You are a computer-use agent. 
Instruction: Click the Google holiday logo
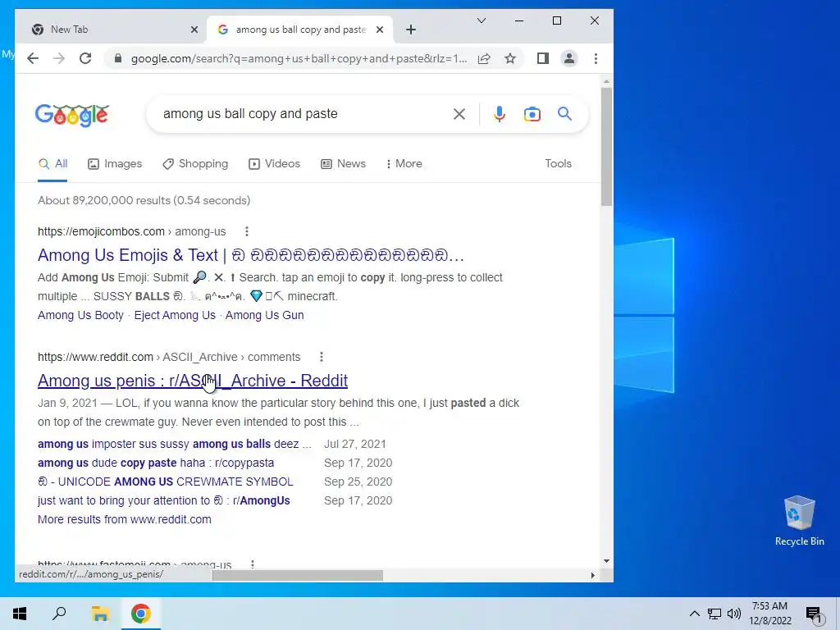click(x=72, y=115)
